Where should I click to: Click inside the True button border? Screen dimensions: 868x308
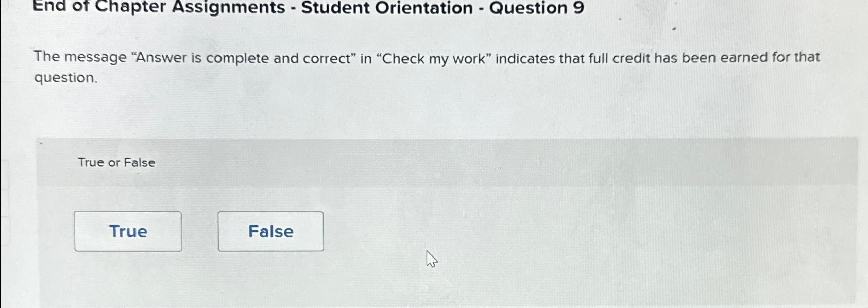click(128, 231)
